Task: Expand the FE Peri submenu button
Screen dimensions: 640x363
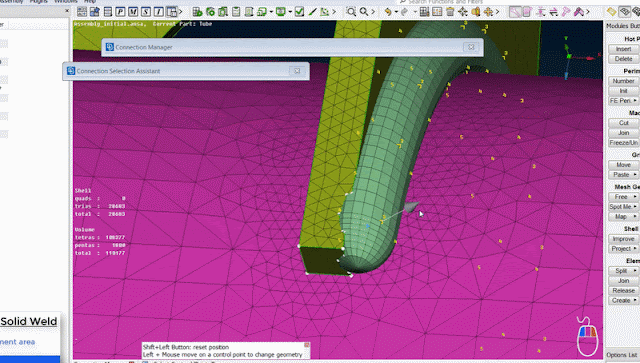Action: point(624,101)
